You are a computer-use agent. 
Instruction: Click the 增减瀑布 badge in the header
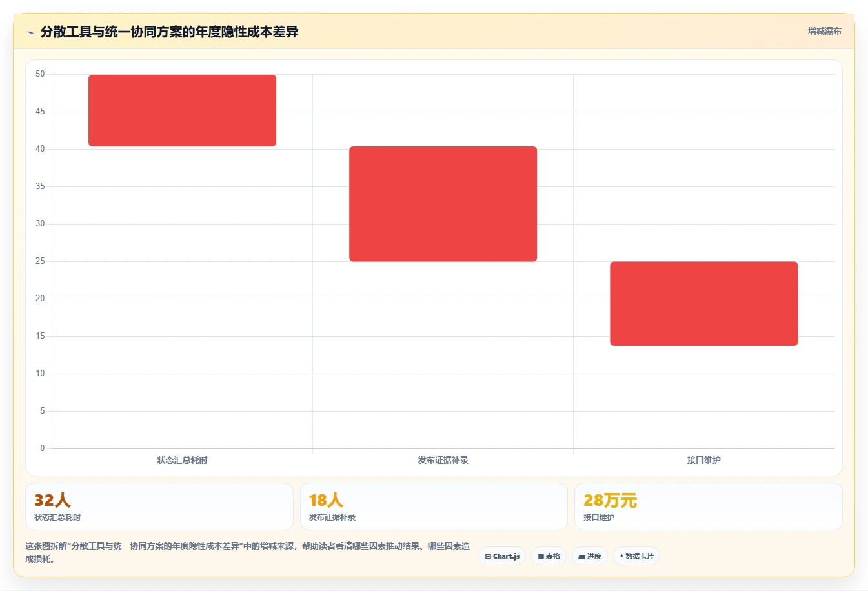[824, 31]
